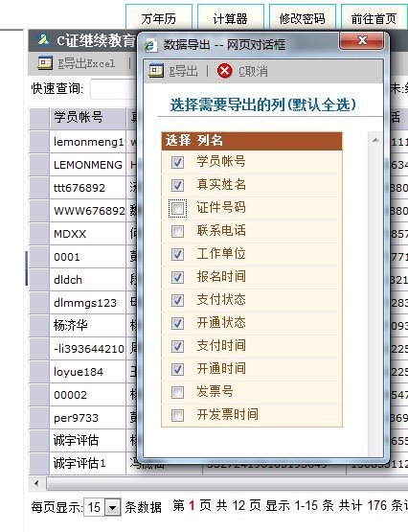Image resolution: width=408 pixels, height=532 pixels.
Task: Check the 联系电话 column checkbox
Action: 177,231
